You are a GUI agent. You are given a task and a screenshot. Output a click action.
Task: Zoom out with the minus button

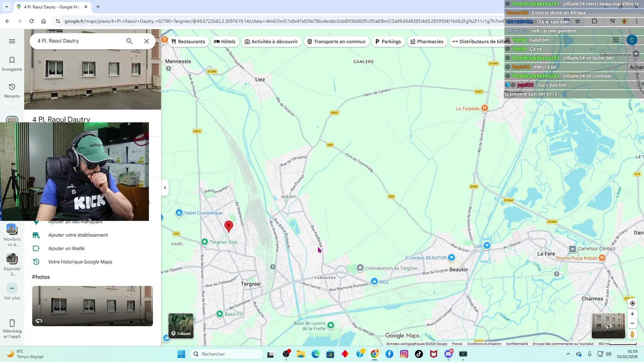pos(632,323)
